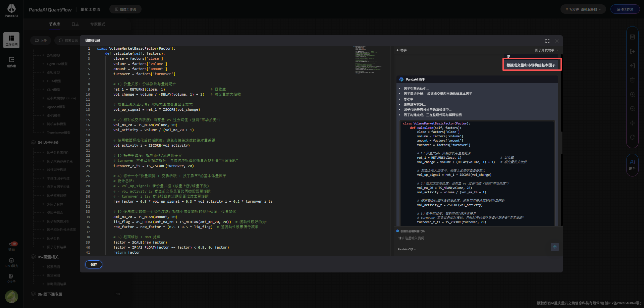Select the 期货回测 node
Viewport: 644px width, 308px height.
tap(53, 275)
